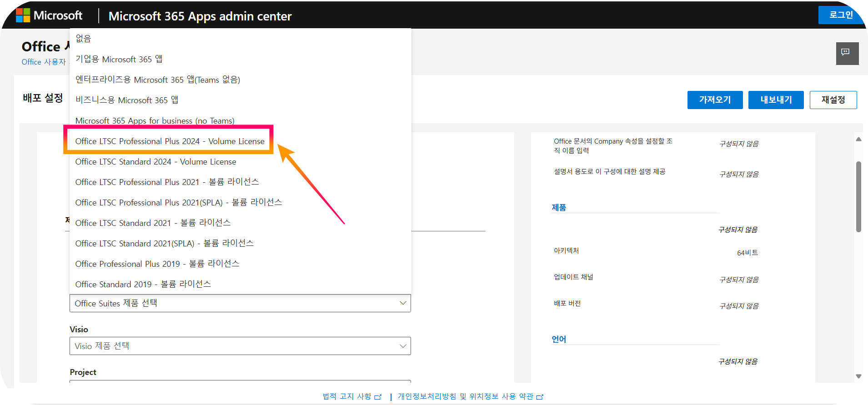868x405 pixels.
Task: Select 엔터프라이즈용 Microsoft 365 앱(Teams 없음) option
Action: click(x=240, y=80)
